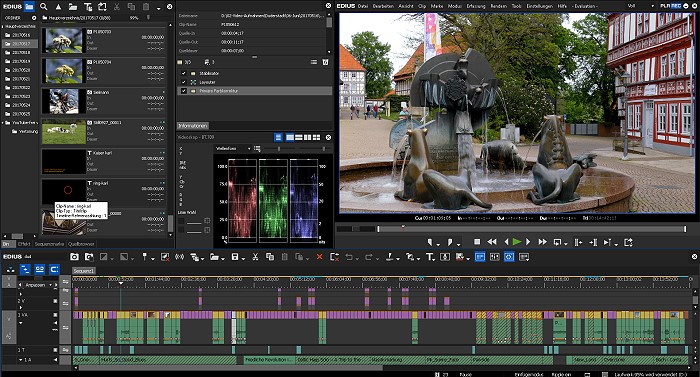Viewport: 700px width, 377px height.
Task: Toggle vectorscope panel blue button on timeline toolbar
Action: pos(509,257)
